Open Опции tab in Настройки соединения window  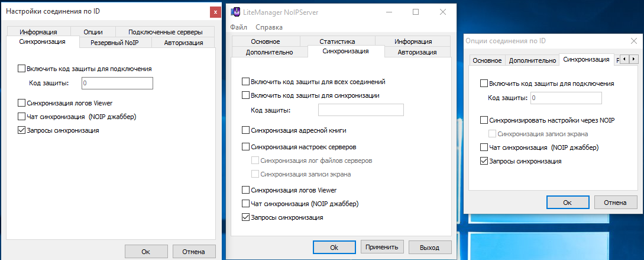93,31
